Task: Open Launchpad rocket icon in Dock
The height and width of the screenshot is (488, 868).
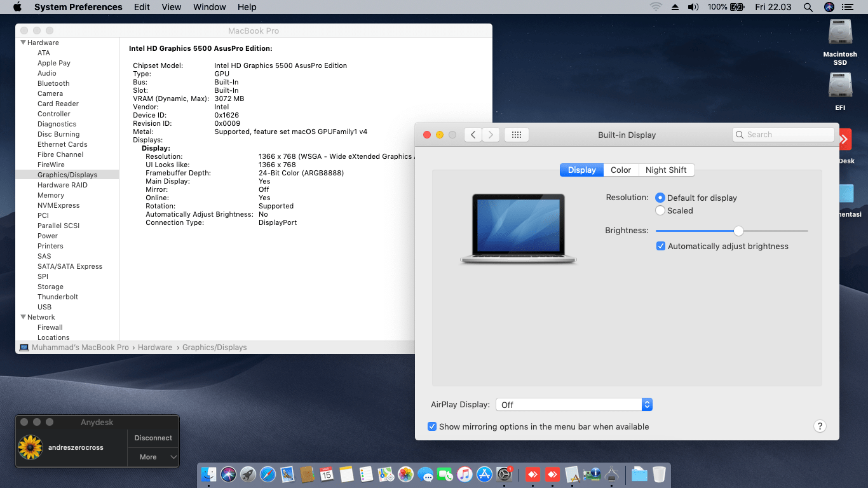Action: pyautogui.click(x=248, y=474)
